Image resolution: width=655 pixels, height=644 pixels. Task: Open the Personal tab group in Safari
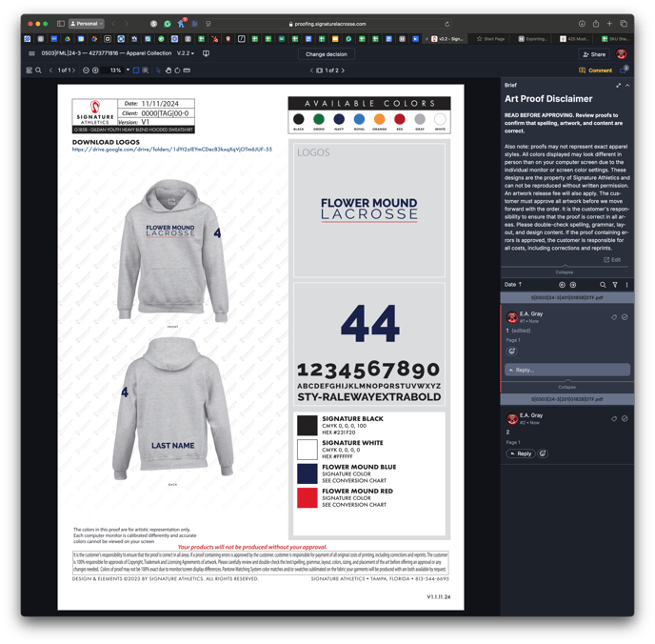pos(86,24)
